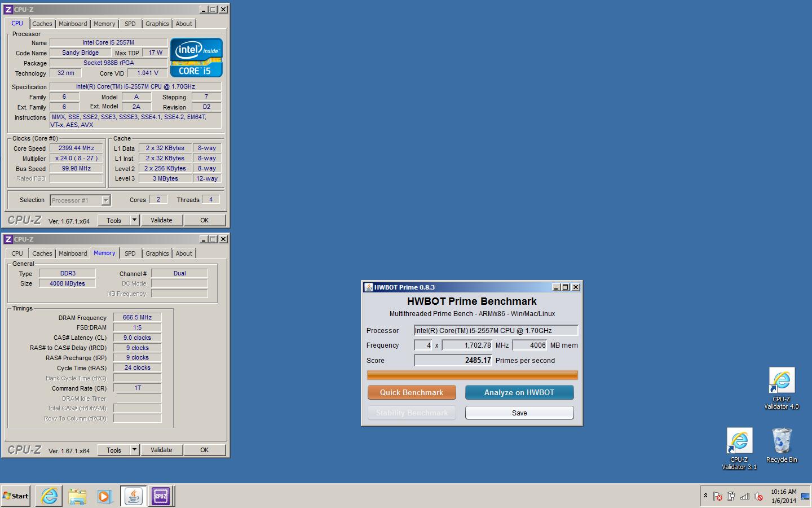The image size is (812, 508).
Task: Select Graphics tab in bottom CPU-Z window
Action: coord(157,253)
